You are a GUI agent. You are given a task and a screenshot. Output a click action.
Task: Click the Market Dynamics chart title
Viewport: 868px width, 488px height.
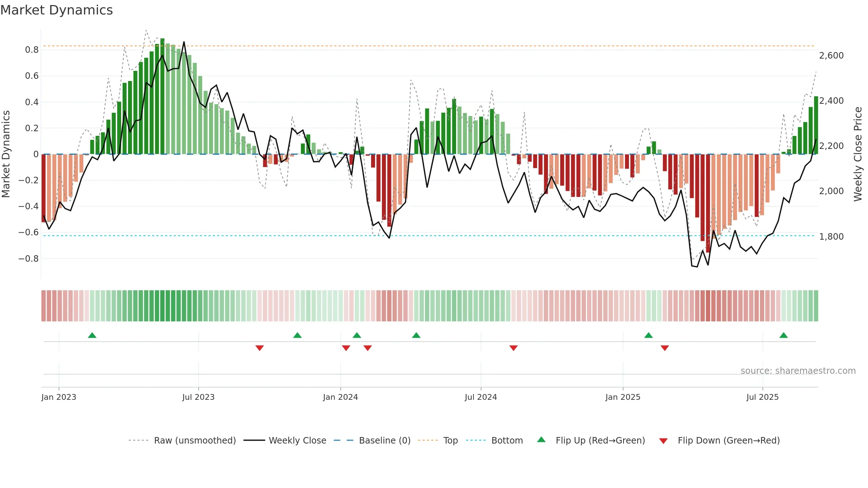point(56,10)
